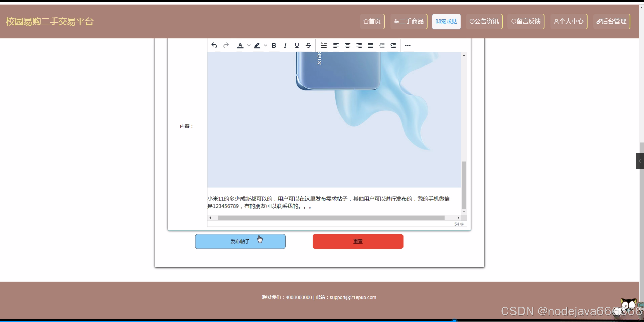The height and width of the screenshot is (322, 644).
Task: Open the 后台管理 backend
Action: coord(611,21)
